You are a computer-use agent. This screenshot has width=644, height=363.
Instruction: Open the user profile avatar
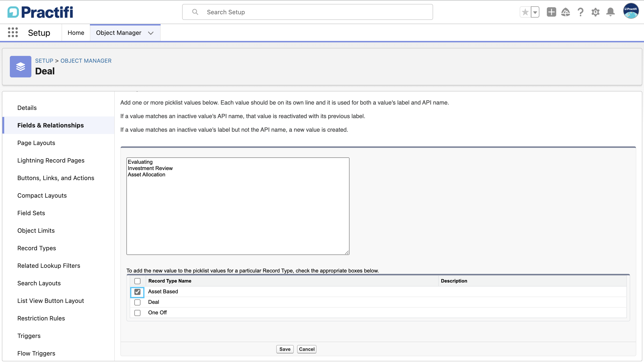631,11
